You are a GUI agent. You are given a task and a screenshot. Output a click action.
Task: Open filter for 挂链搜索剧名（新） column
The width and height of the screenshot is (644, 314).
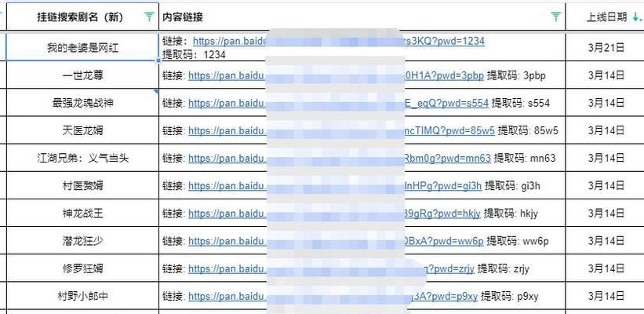149,16
